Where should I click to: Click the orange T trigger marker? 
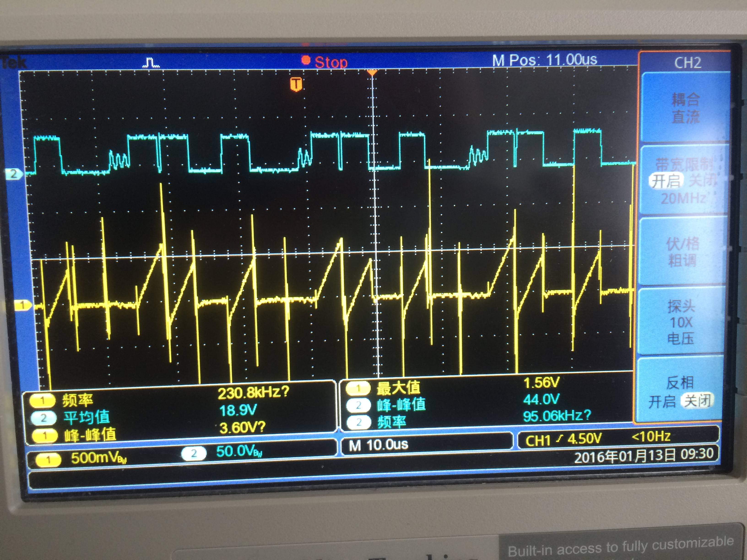click(x=296, y=84)
